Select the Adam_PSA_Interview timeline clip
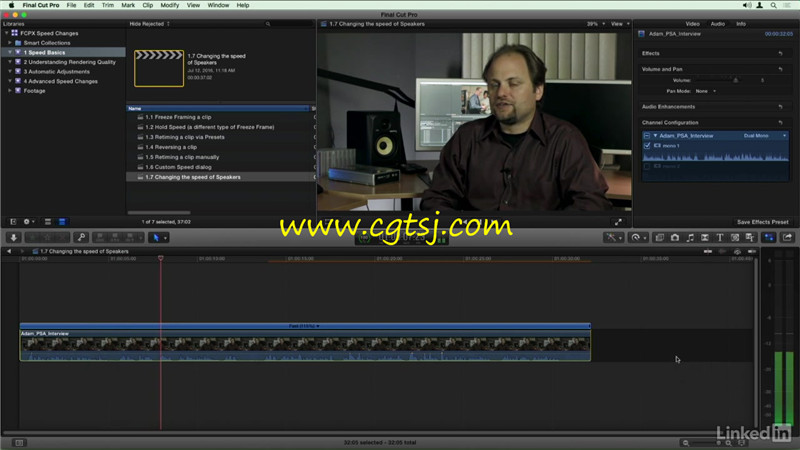 [305, 346]
